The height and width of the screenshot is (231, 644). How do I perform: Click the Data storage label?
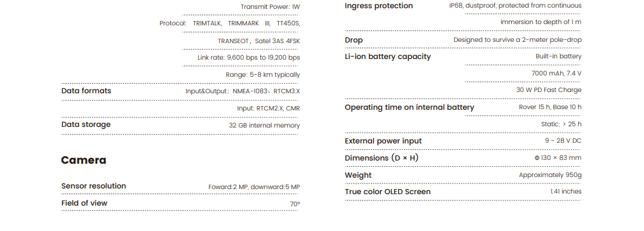coord(86,124)
